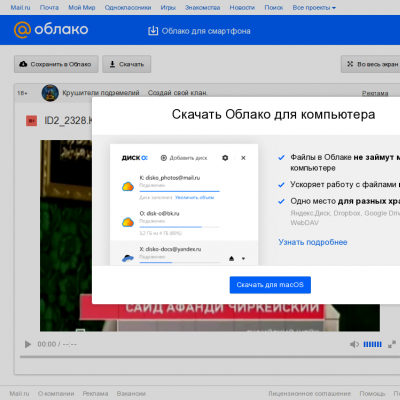400x400 pixels.
Task: Click the Облако @ logo
Action: coord(51,30)
